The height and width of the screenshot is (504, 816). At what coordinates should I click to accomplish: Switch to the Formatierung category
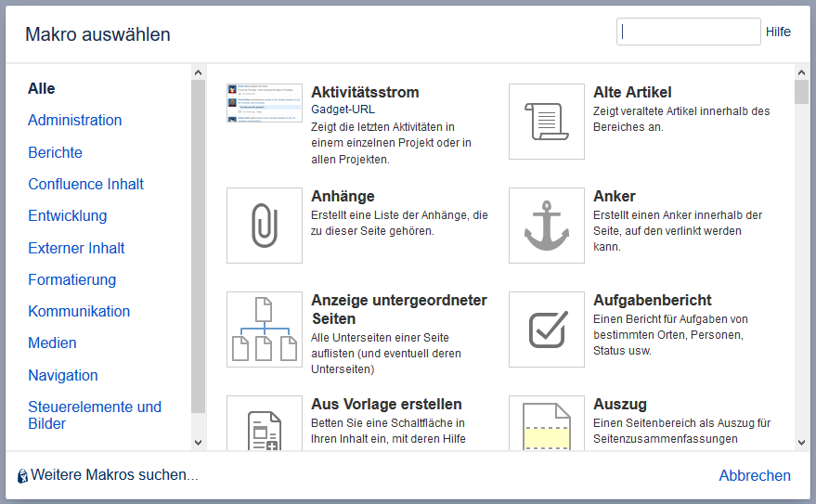[x=72, y=279]
